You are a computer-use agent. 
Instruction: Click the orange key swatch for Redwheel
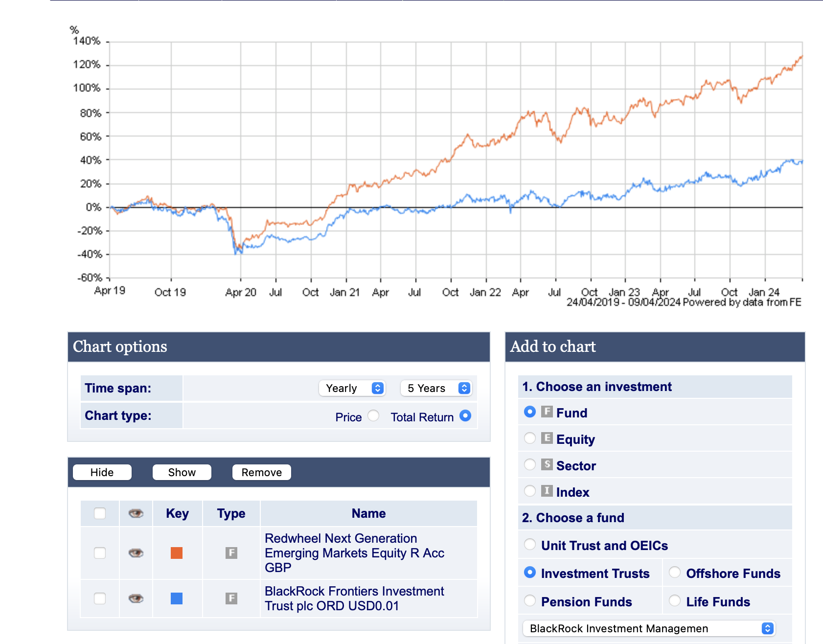[x=177, y=553]
